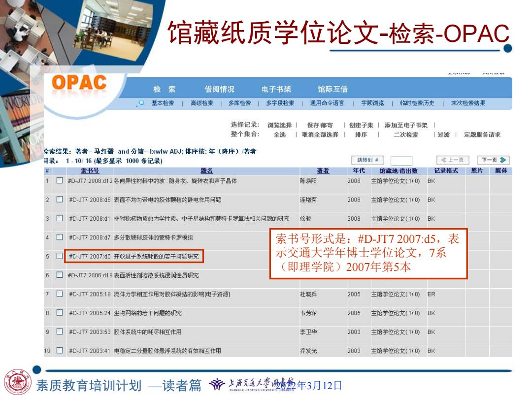Click 主馆学位论文(1/0) holdings in row 9
Image resolution: width=532 pixels, height=399 pixels.
pyautogui.click(x=395, y=332)
